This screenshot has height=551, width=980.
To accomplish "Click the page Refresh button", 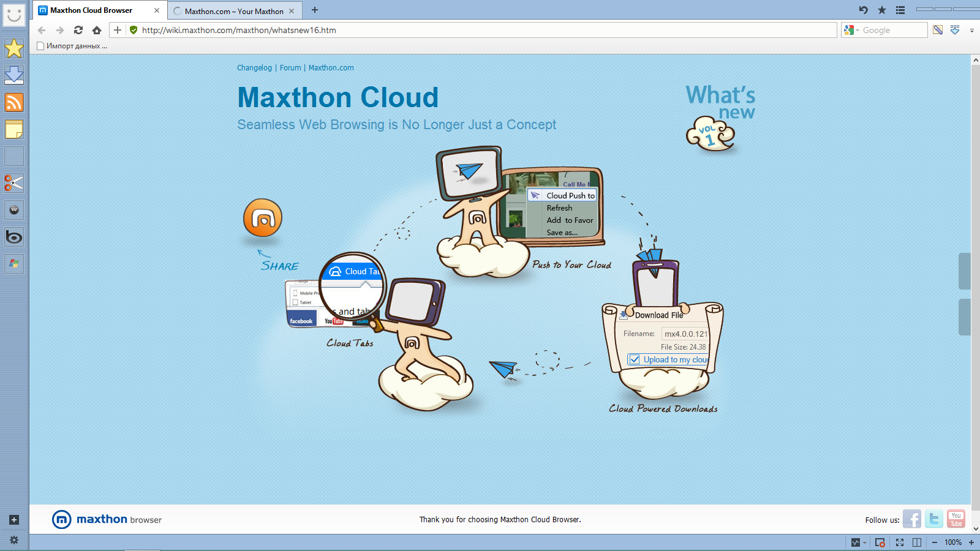I will click(78, 30).
